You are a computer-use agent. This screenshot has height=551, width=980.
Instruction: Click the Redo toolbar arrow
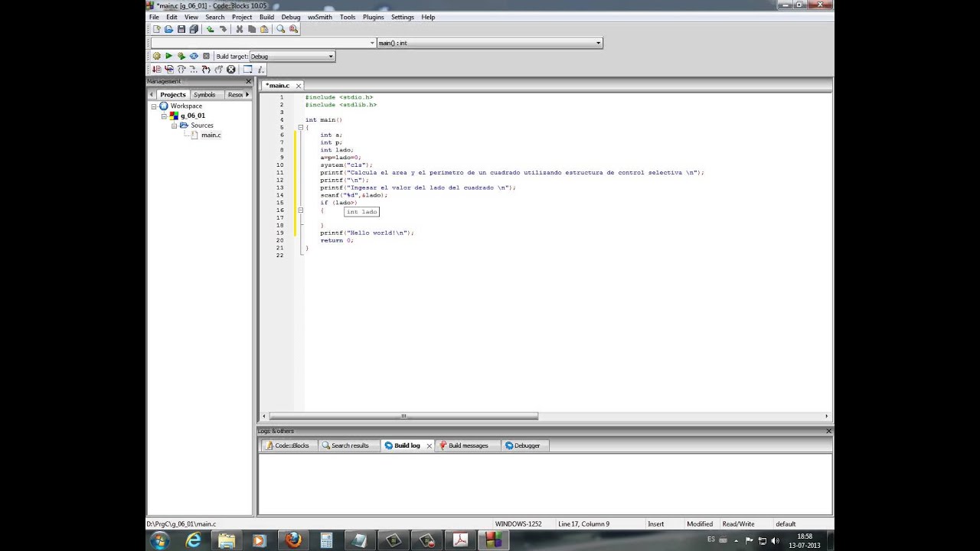pos(223,29)
